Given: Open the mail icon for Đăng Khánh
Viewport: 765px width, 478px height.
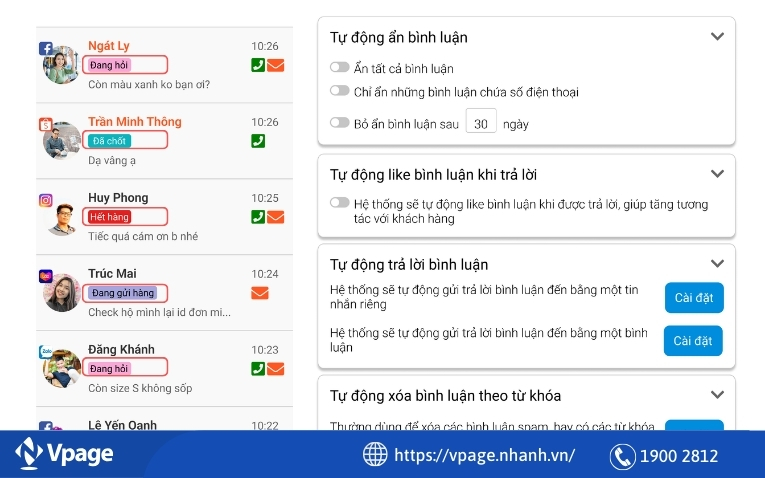Looking at the screenshot, I should [276, 369].
